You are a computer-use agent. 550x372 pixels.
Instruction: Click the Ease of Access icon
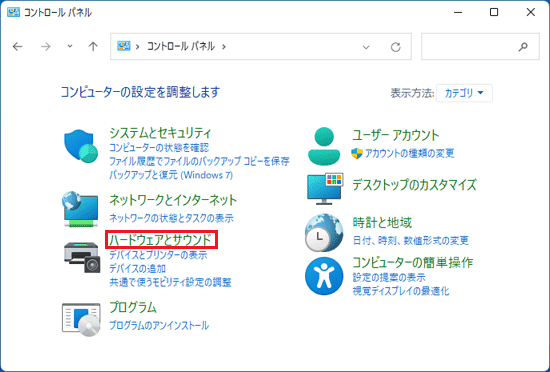324,276
